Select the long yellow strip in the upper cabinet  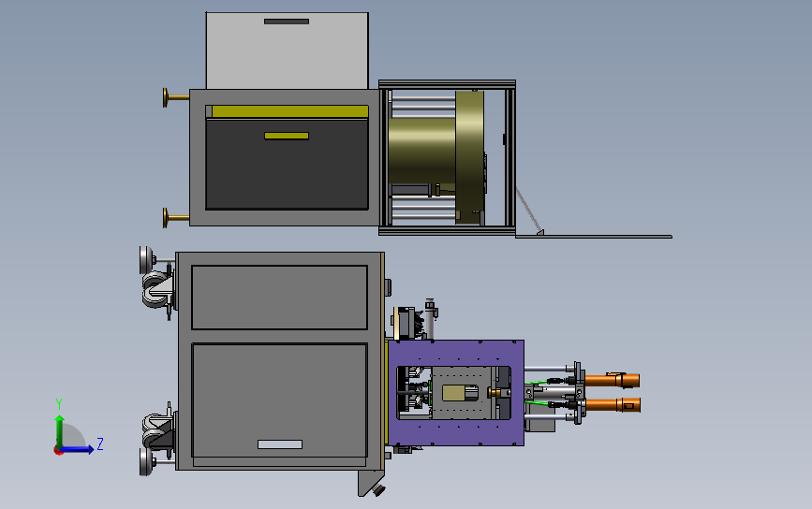[x=290, y=111]
